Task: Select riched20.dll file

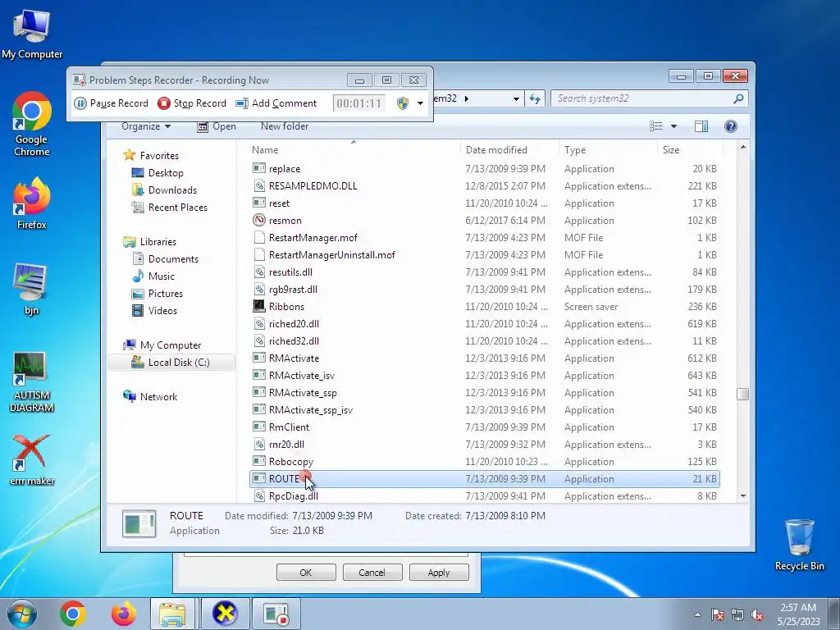Action: 484,323
